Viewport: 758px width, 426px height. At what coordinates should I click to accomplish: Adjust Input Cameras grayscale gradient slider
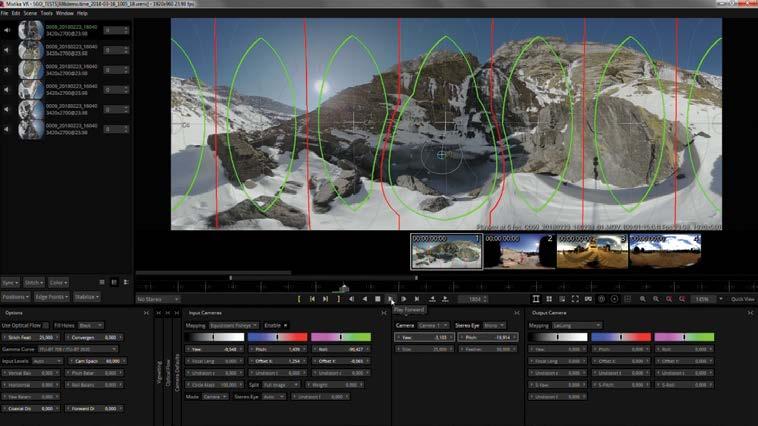215,337
